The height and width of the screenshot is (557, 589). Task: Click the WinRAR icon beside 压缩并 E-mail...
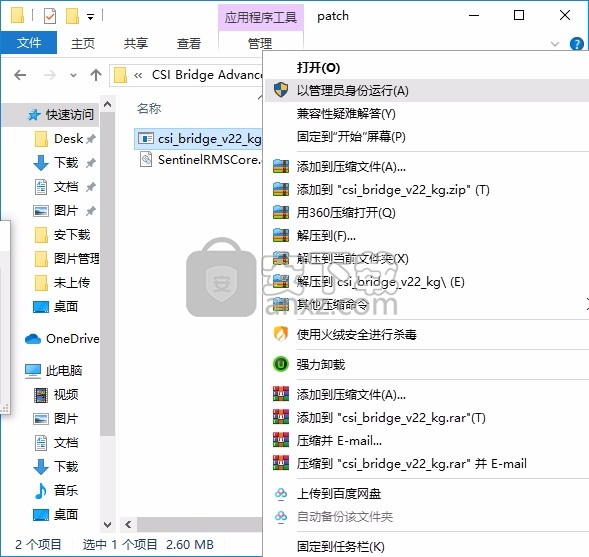[x=281, y=440]
